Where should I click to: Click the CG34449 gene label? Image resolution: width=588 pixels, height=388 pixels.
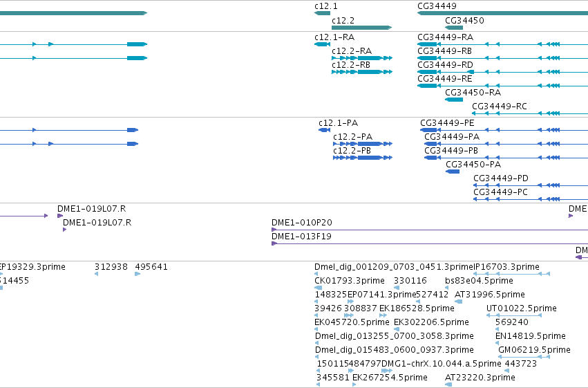(x=437, y=6)
